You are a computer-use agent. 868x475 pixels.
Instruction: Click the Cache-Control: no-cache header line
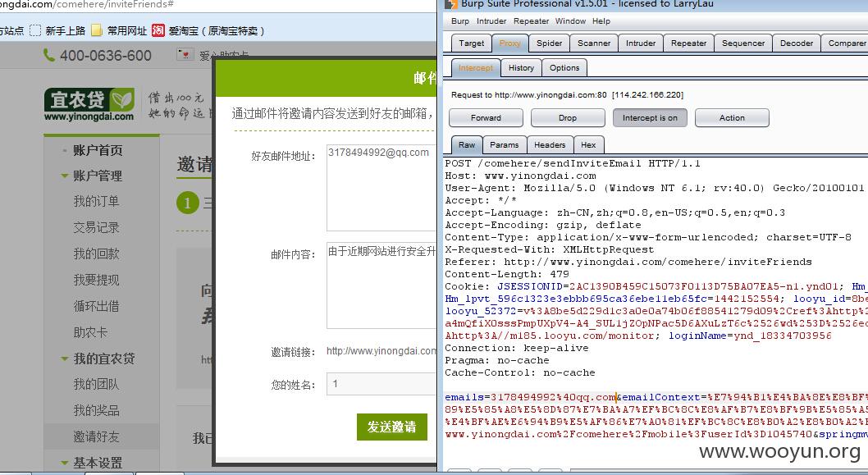tap(520, 372)
